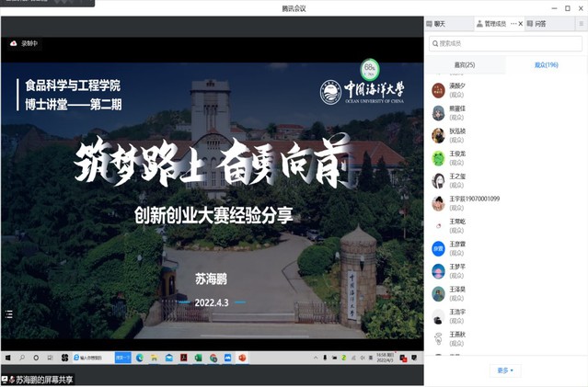Click the small slide menu icon at left edge

pos(9,313)
